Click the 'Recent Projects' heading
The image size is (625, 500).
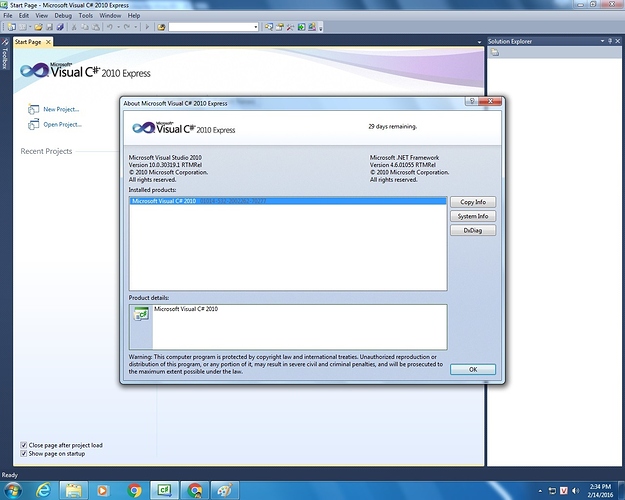[46, 151]
